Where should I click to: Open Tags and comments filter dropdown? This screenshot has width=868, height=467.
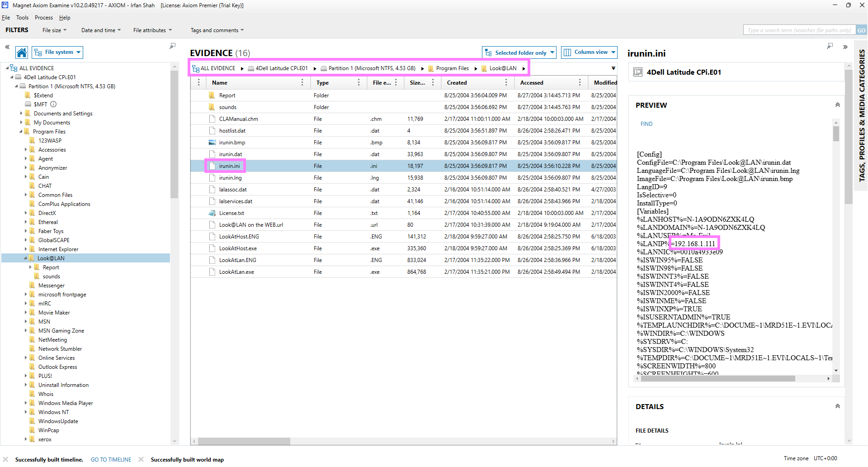click(217, 30)
